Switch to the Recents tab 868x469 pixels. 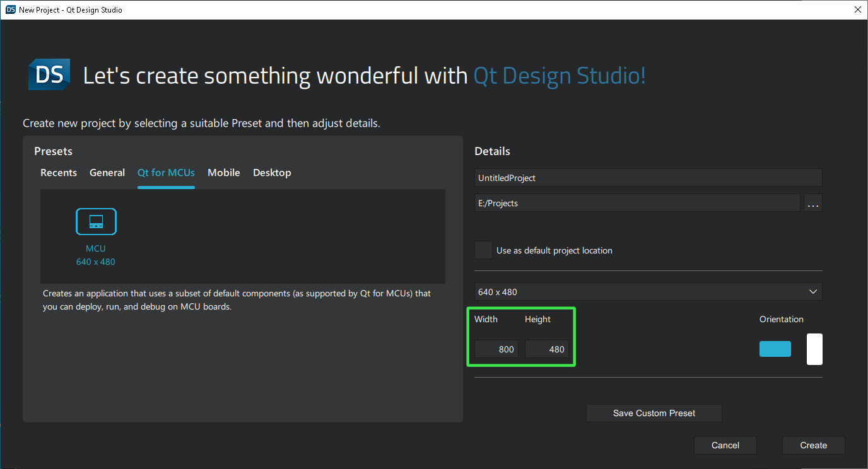tap(59, 172)
